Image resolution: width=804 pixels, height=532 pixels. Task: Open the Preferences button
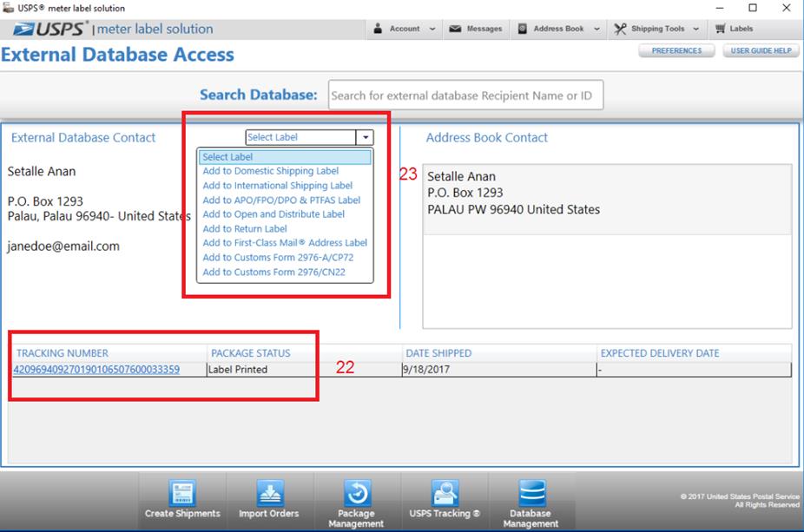(x=676, y=50)
